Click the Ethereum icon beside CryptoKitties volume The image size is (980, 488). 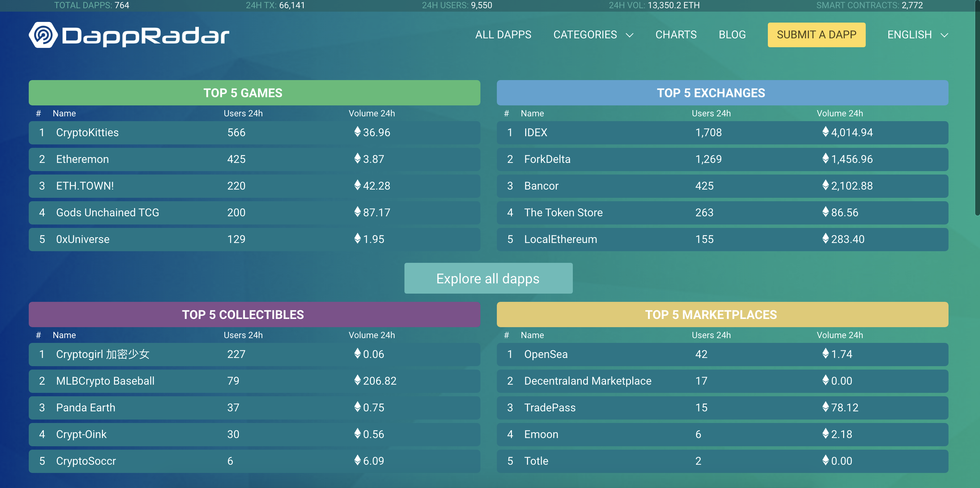coord(357,133)
